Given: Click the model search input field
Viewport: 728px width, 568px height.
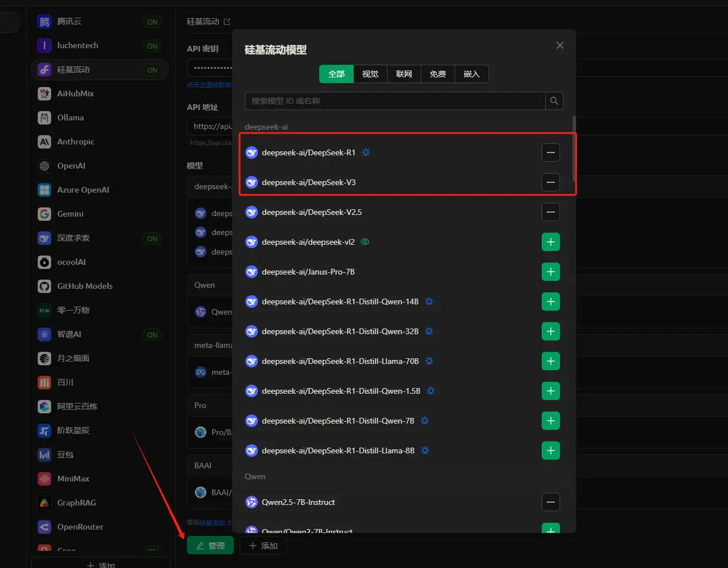Looking at the screenshot, I should [x=396, y=100].
